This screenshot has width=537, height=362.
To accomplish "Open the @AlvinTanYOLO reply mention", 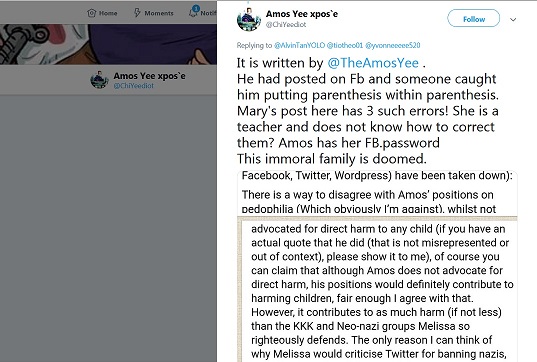I will pyautogui.click(x=299, y=45).
